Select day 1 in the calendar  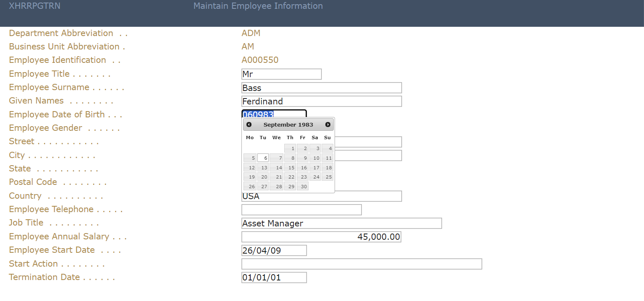(290, 148)
